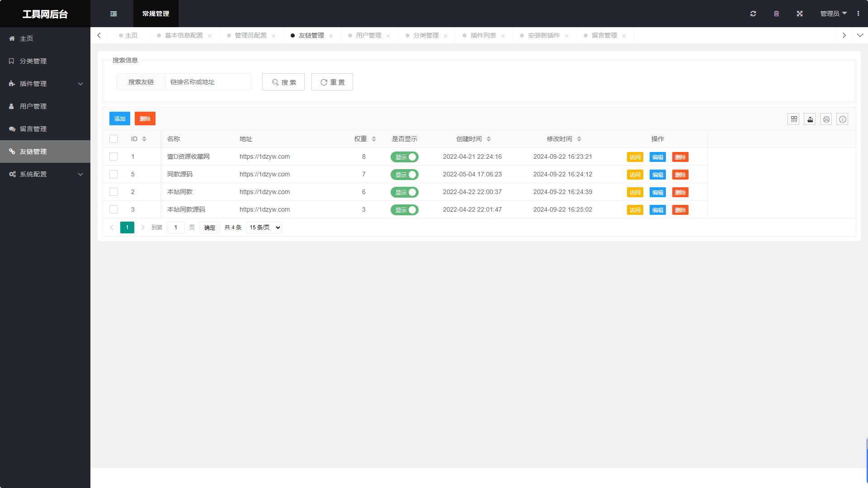The height and width of the screenshot is (488, 868).
Task: Open the column filter grid icon
Action: 794,119
